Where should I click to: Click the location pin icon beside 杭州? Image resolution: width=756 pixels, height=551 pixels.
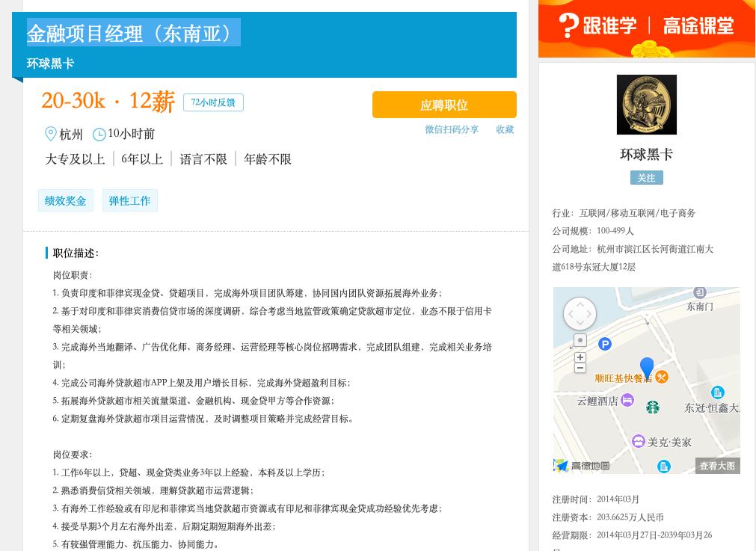[50, 135]
